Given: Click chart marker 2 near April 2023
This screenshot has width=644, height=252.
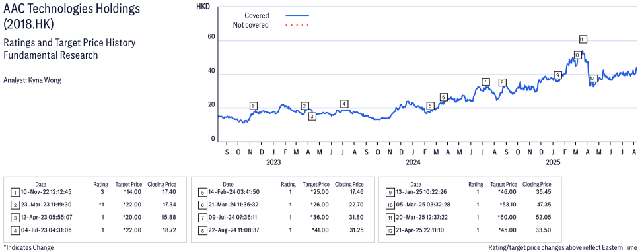Looking at the screenshot, I should click(x=304, y=106).
